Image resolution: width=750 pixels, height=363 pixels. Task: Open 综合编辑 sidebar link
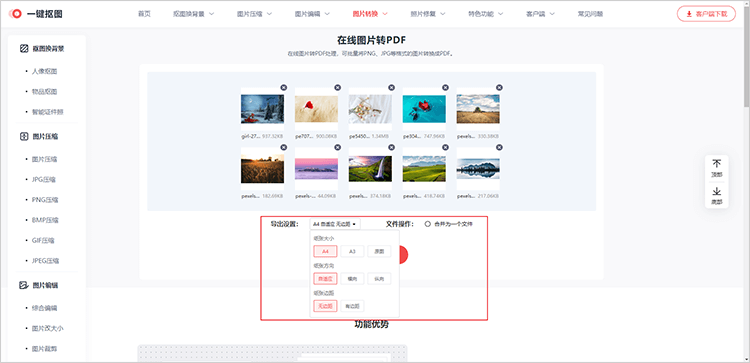[x=44, y=308]
